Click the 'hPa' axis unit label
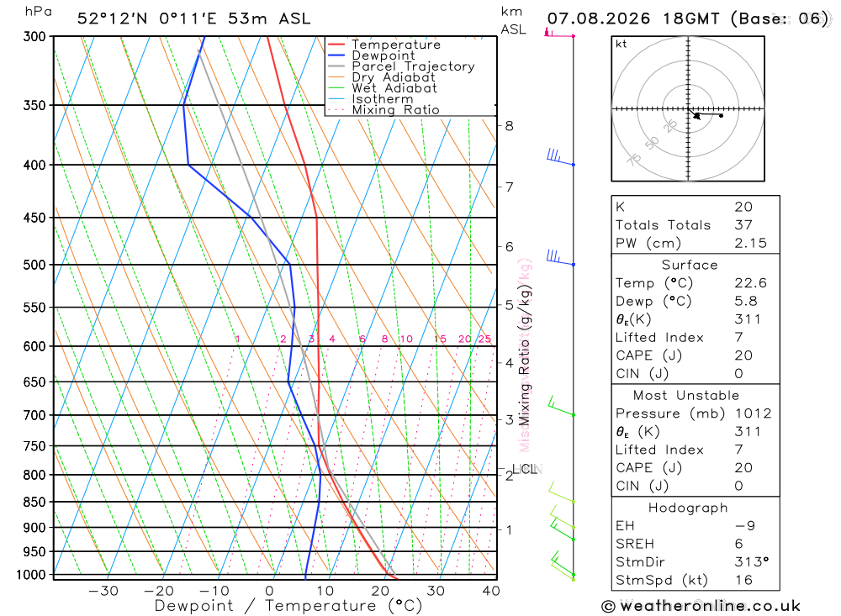The image size is (841, 616). pyautogui.click(x=39, y=11)
